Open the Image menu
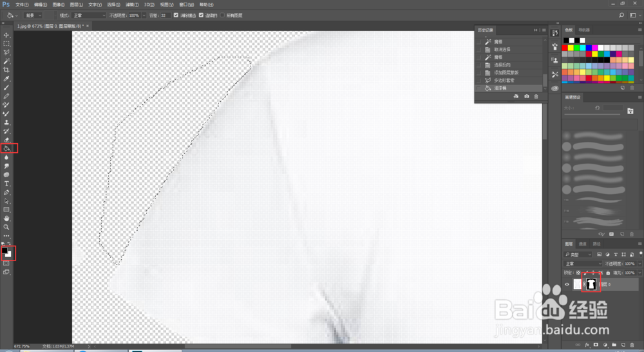 tap(59, 5)
